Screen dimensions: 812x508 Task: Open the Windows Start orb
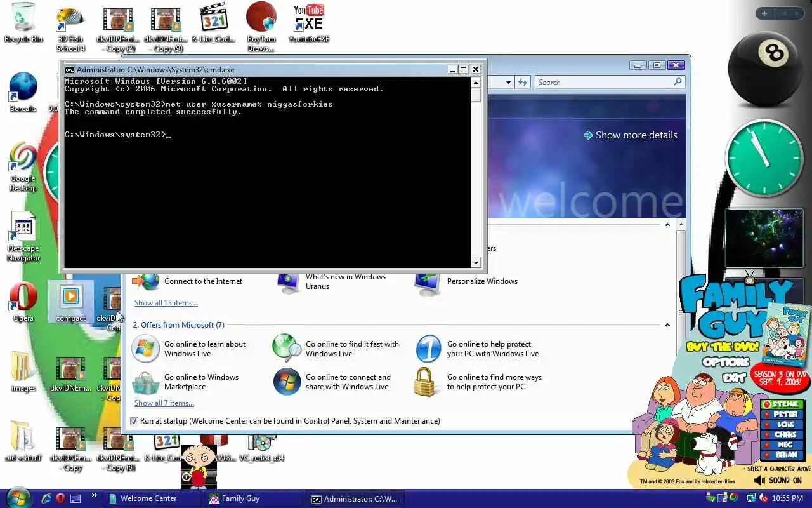19,497
